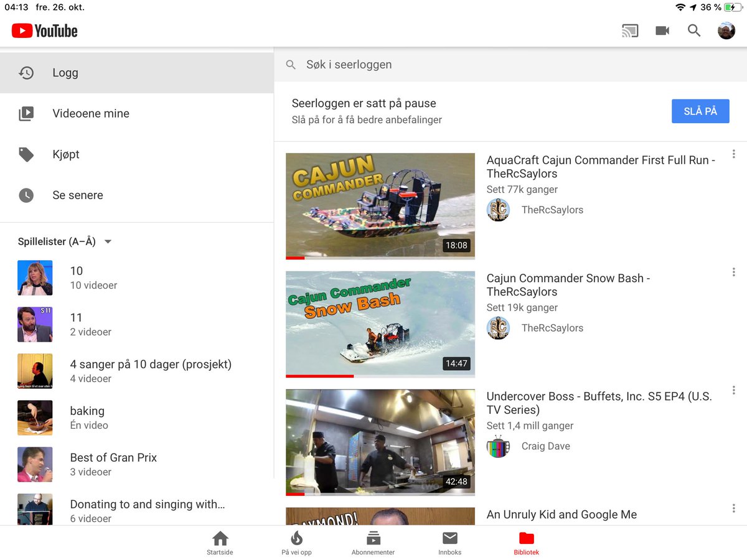Open the playlist named 10

(x=137, y=278)
